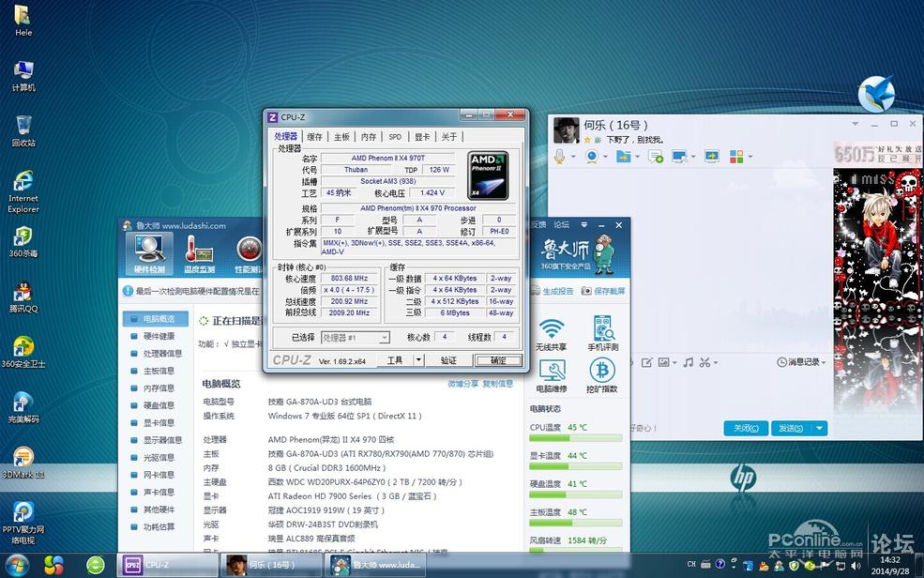Expand the microphone dropdown arrow in QQ chat
This screenshot has height=578, width=924.
(x=573, y=157)
